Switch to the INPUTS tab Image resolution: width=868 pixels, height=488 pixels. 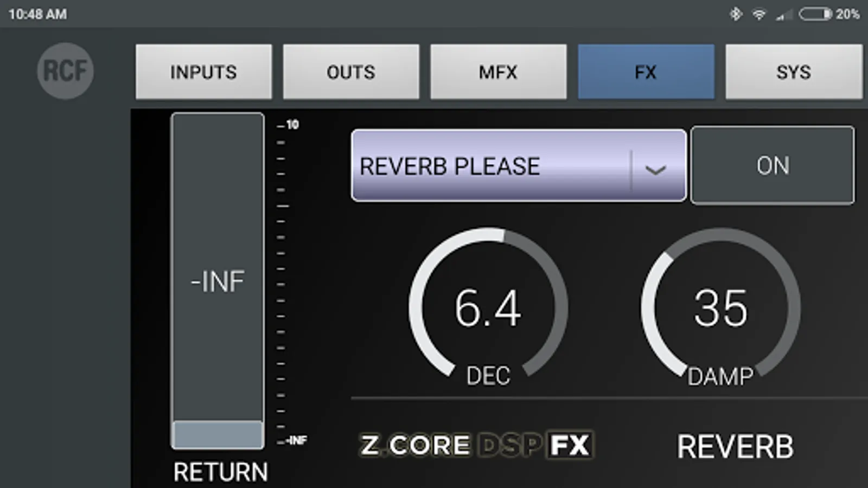[203, 72]
